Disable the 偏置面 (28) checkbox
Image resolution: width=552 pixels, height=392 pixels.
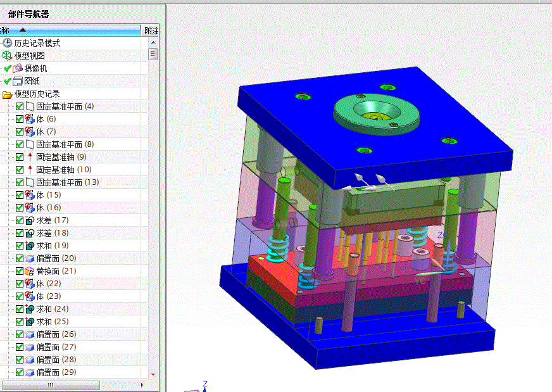point(20,360)
